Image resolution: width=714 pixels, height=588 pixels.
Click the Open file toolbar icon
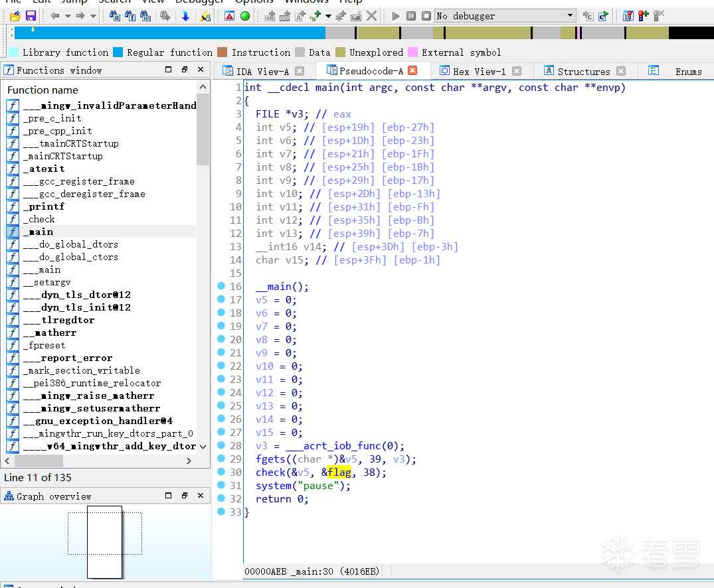pyautogui.click(x=15, y=16)
